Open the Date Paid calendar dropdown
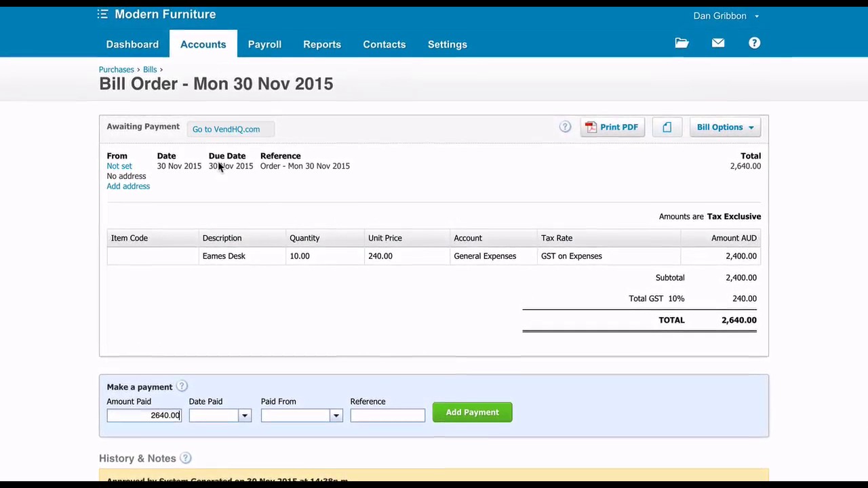The width and height of the screenshot is (868, 488). click(x=245, y=415)
